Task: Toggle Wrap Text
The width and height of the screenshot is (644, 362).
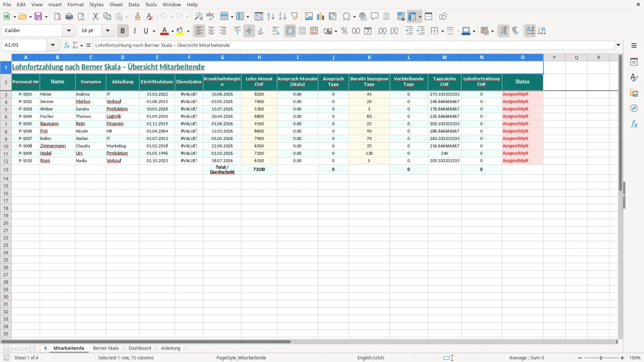Action: (x=276, y=31)
